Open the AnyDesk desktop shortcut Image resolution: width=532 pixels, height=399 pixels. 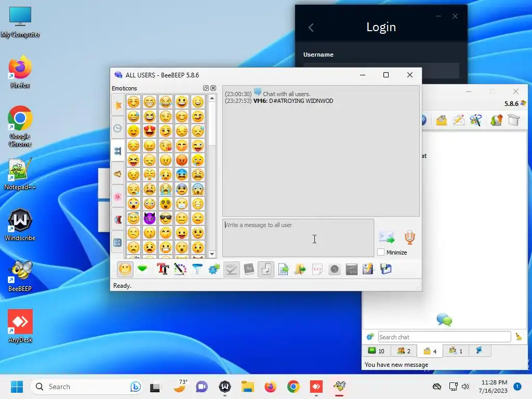click(x=20, y=326)
